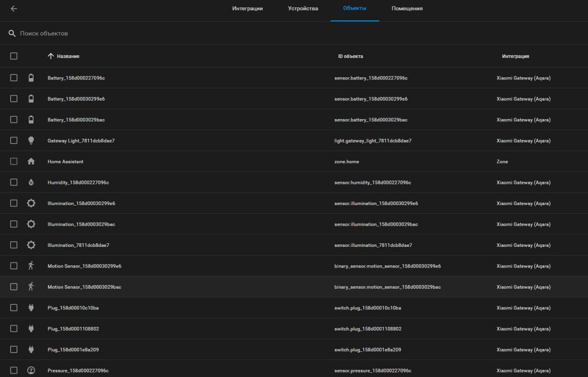Screen dimensions: 588x377
Task: Click entity ID binary_sensor.motion_sensor_158d00030299e6
Action: coord(388,266)
